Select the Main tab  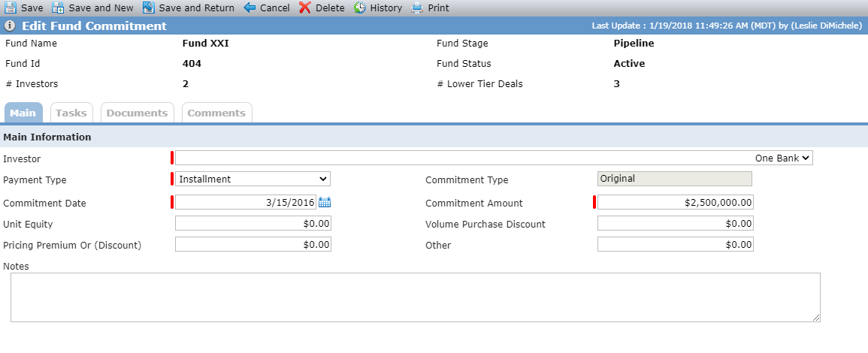(x=23, y=113)
